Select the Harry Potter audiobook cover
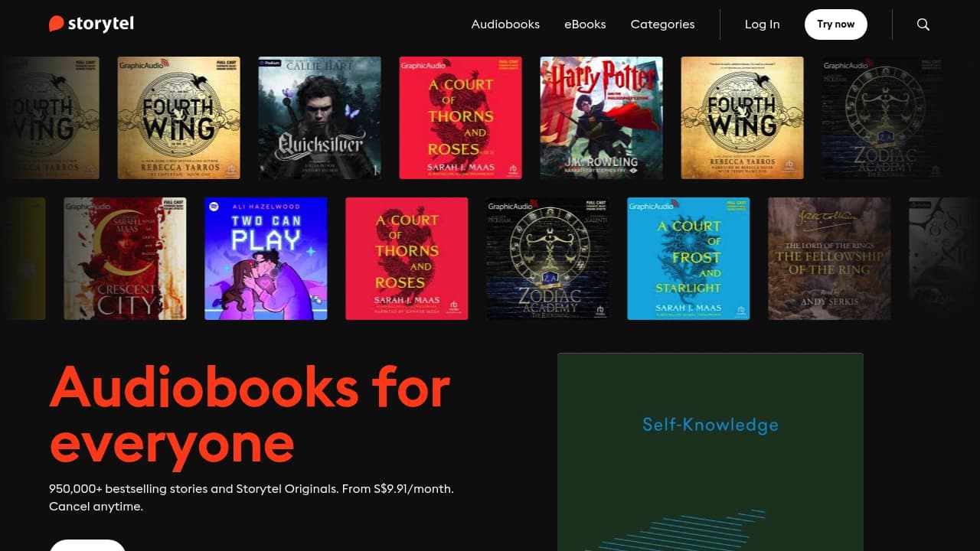Screen dimensions: 980x551 [601, 118]
